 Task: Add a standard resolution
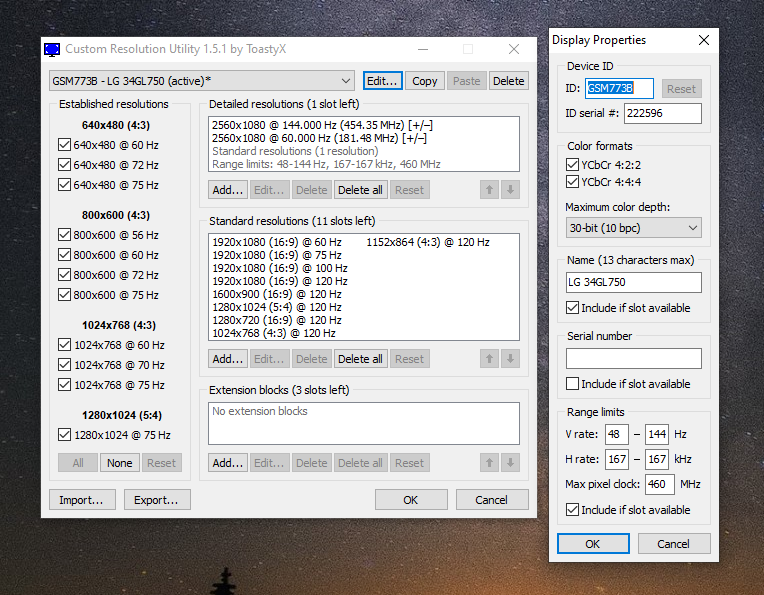[x=228, y=359]
